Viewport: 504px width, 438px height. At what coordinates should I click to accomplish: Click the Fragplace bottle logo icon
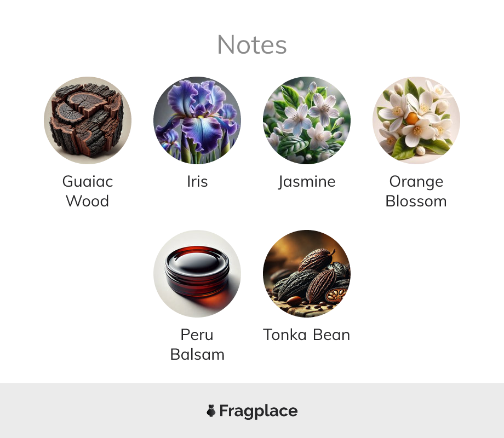pyautogui.click(x=211, y=411)
